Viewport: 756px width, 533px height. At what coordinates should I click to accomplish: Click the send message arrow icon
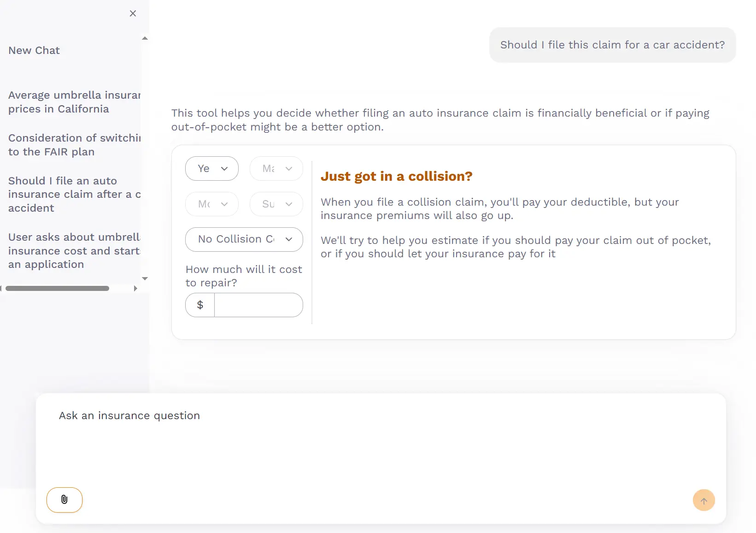point(703,500)
